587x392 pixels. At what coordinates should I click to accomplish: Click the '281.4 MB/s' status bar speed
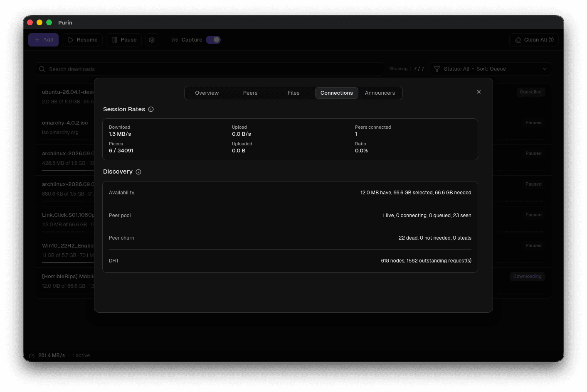point(52,355)
